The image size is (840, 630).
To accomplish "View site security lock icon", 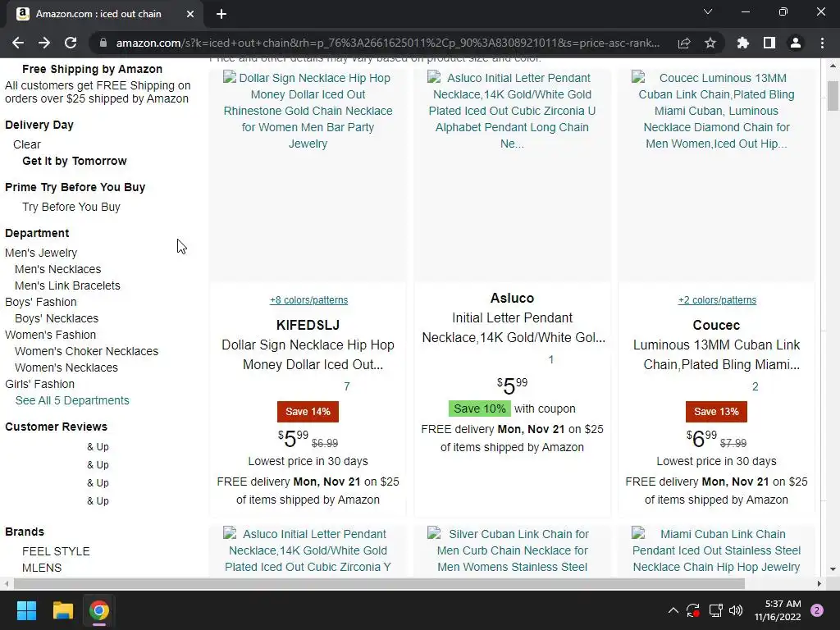I will click(103, 43).
